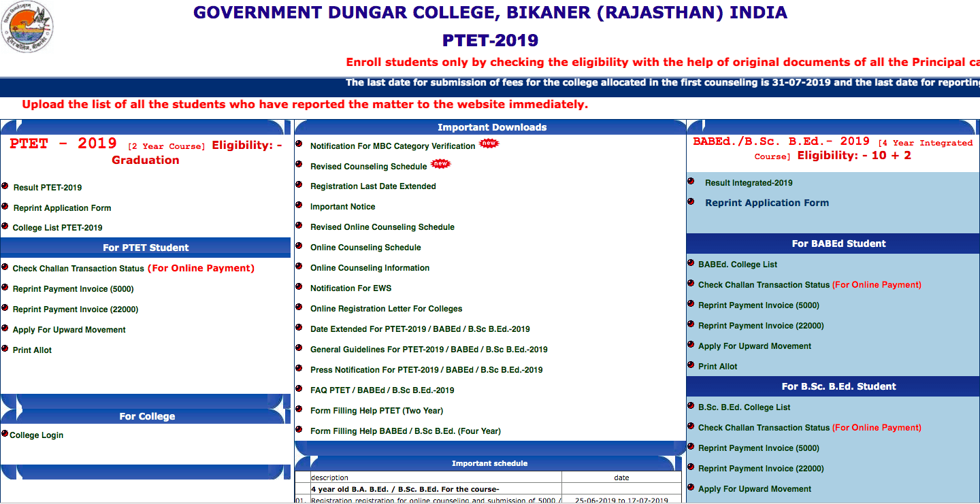Open Notification For EWS

tap(350, 288)
